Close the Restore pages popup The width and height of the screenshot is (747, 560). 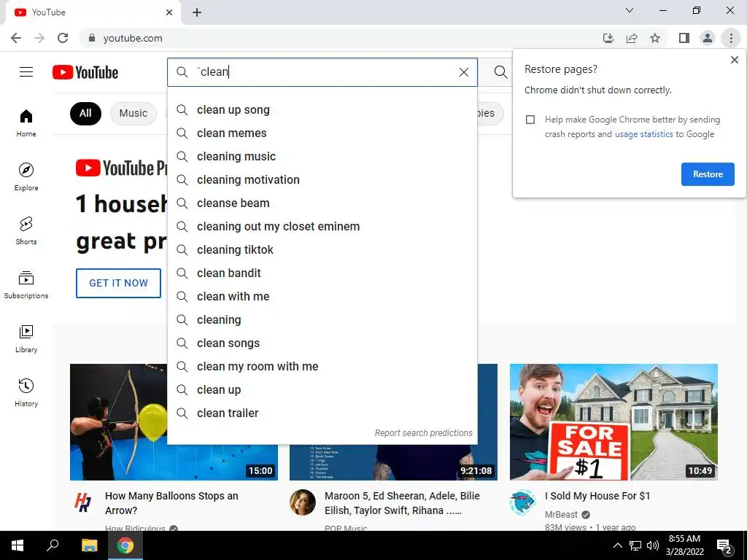[x=734, y=60]
